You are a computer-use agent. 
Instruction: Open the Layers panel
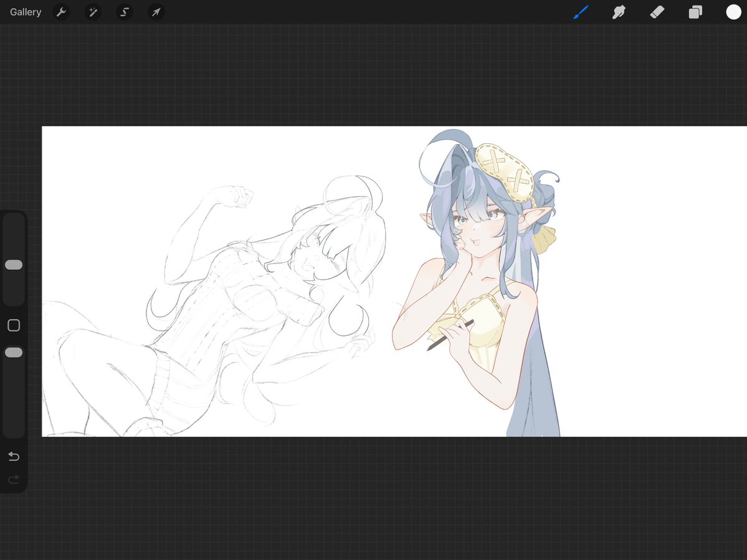695,12
